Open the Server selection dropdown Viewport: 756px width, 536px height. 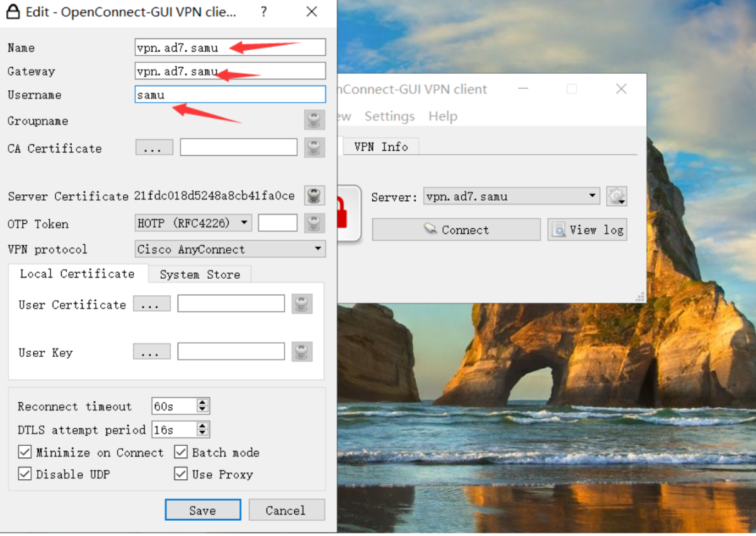pos(511,196)
